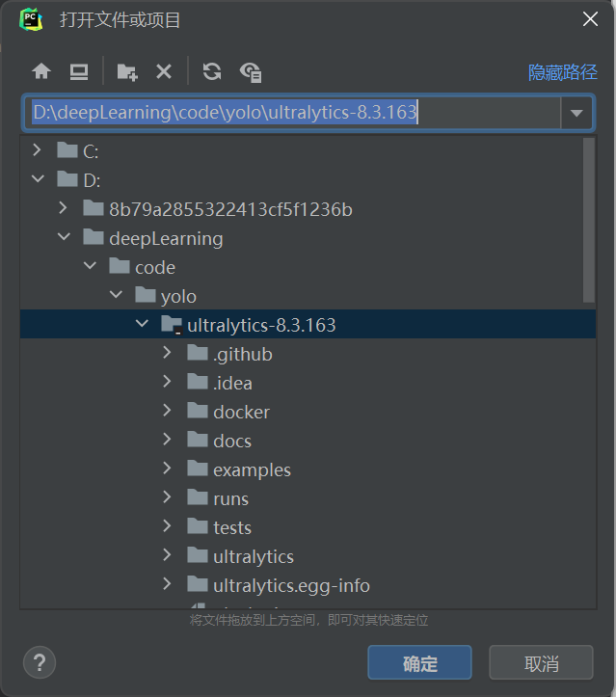The image size is (616, 697).
Task: Select the examples folder
Action: [x=308, y=469]
